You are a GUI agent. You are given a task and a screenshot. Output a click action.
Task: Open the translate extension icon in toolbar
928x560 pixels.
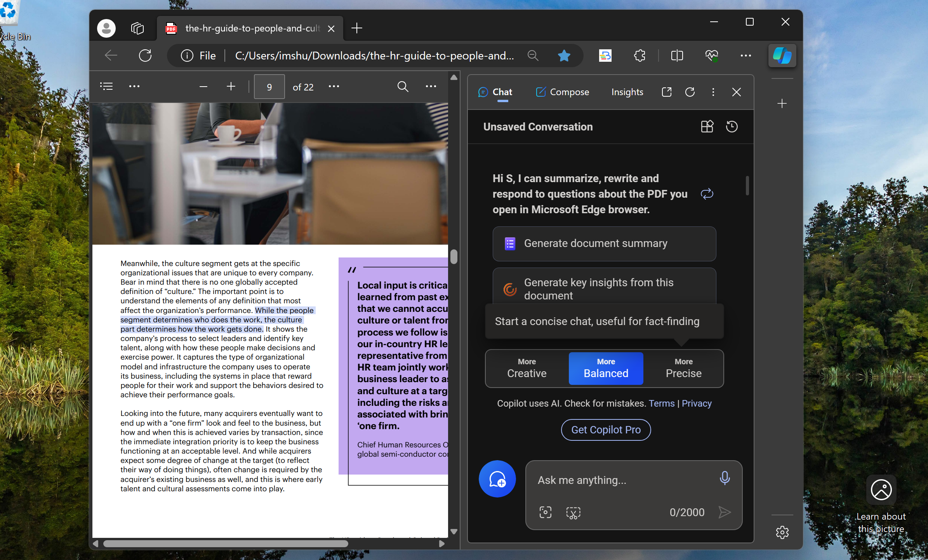click(x=605, y=56)
